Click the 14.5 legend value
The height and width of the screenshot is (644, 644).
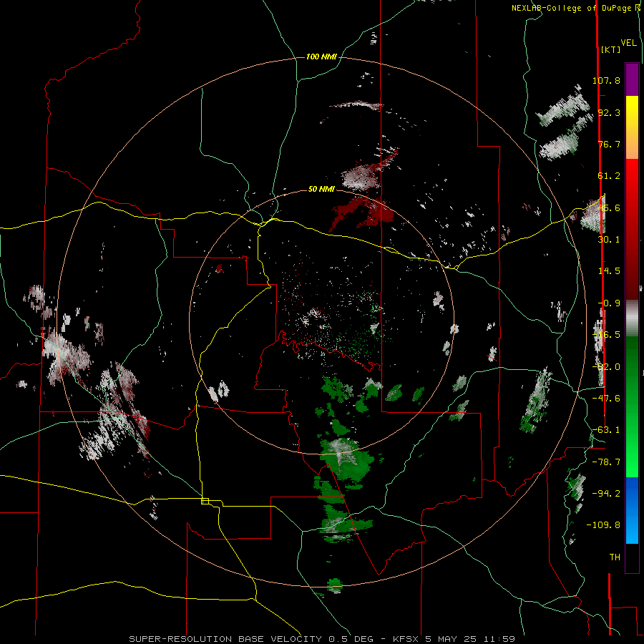pyautogui.click(x=609, y=271)
